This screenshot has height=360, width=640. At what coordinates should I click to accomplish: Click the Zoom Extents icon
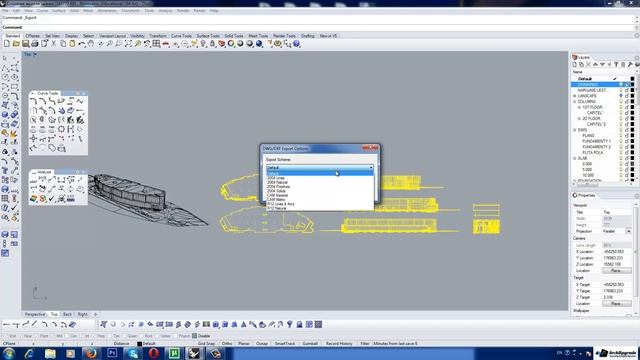click(128, 44)
